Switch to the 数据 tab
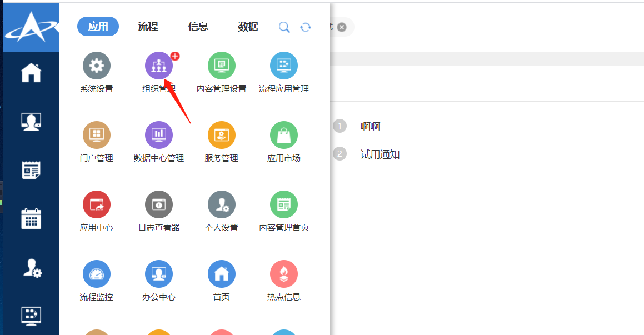 click(248, 27)
